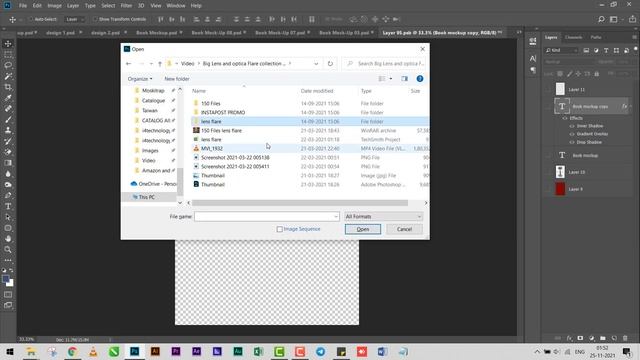
Task: Select the Pen tool
Action: point(8,196)
